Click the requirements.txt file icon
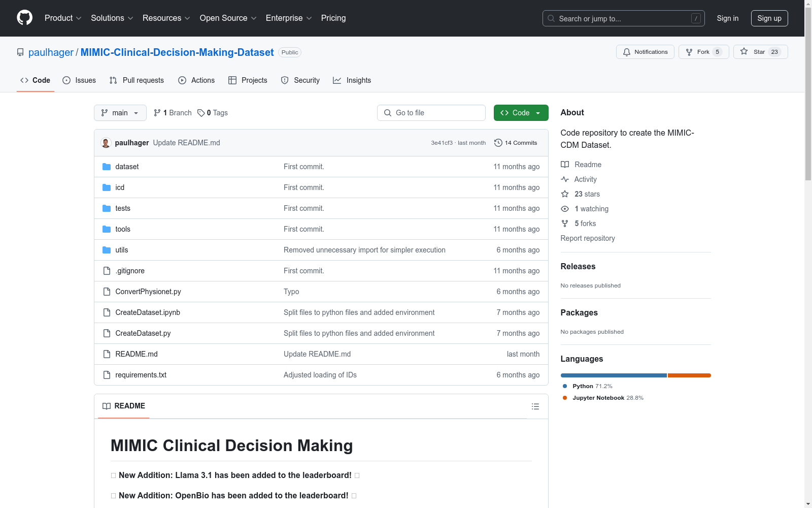This screenshot has height=508, width=812. (107, 375)
